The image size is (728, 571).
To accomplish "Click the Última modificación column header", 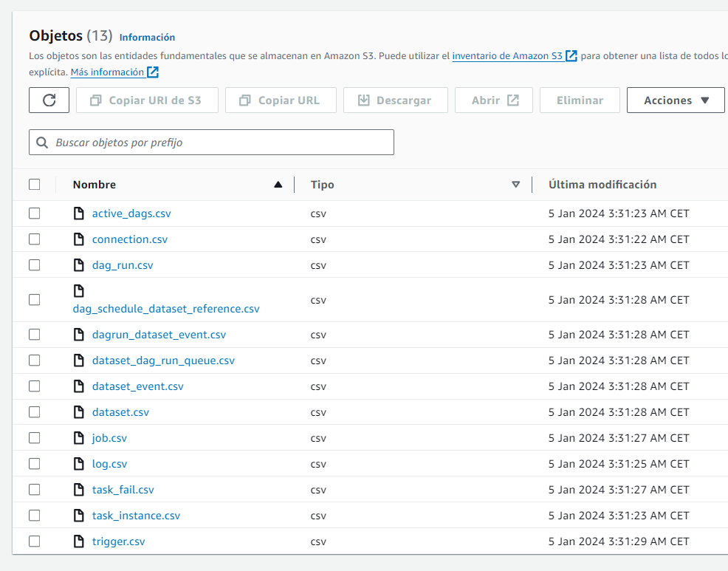I will click(602, 185).
